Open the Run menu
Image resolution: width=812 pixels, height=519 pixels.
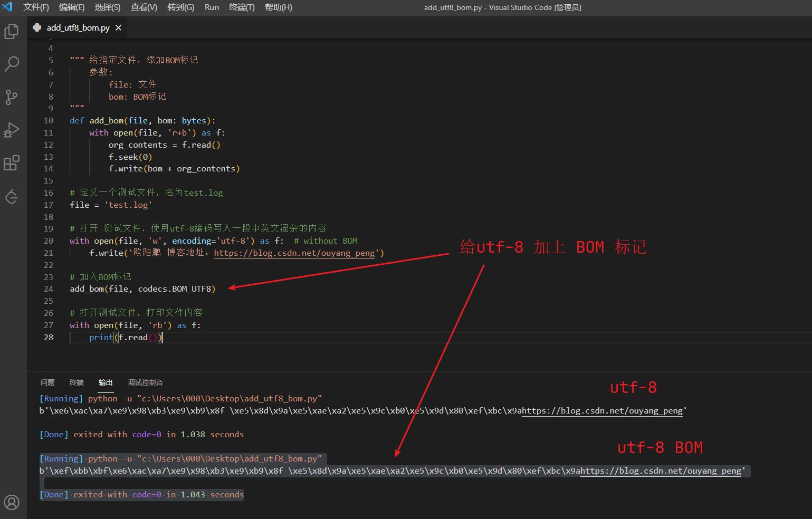point(212,7)
